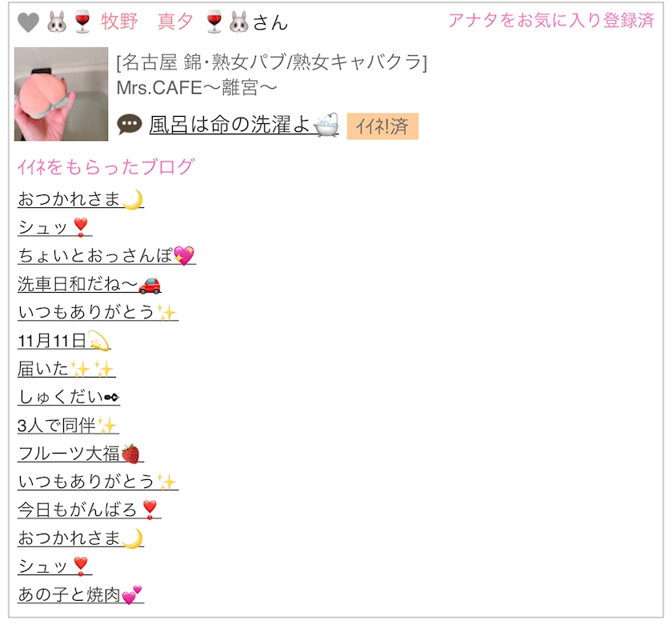The image size is (672, 624).
Task: Open フルーツ大福 strawberry blog link
Action: coord(81,454)
